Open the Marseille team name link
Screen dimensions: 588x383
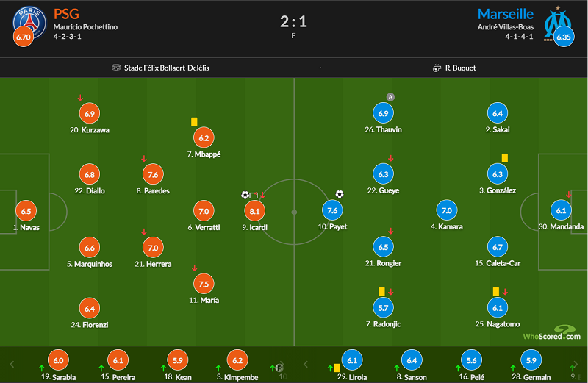[506, 14]
